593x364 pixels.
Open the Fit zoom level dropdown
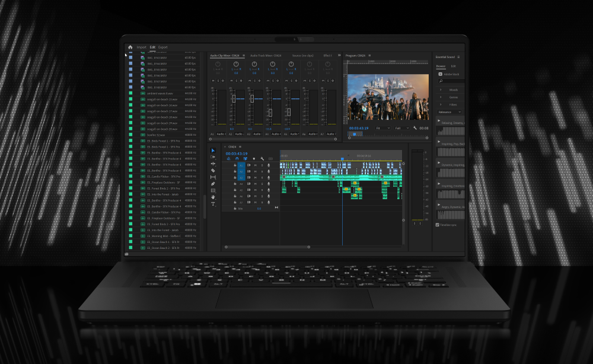[x=382, y=128]
